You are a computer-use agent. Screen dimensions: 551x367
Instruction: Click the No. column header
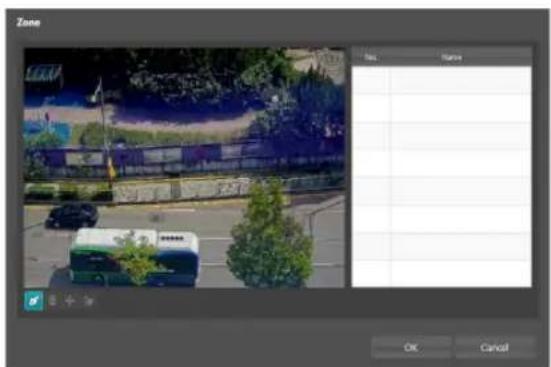point(370,57)
